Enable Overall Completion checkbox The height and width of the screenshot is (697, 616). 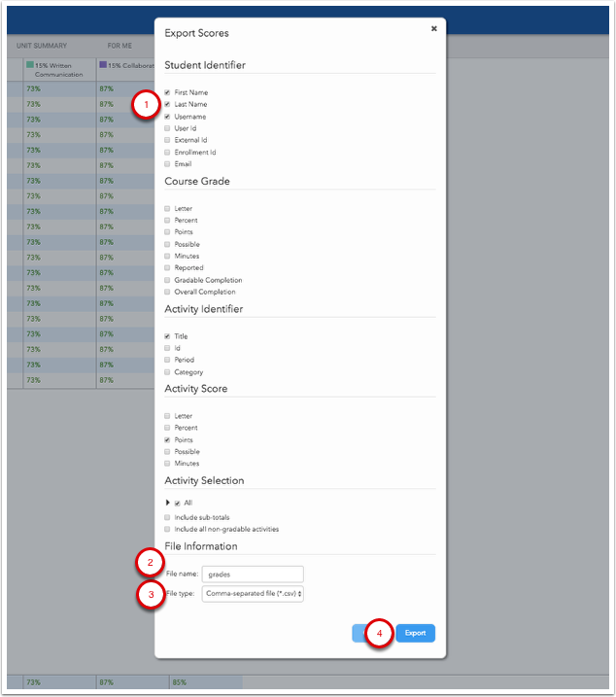click(167, 292)
